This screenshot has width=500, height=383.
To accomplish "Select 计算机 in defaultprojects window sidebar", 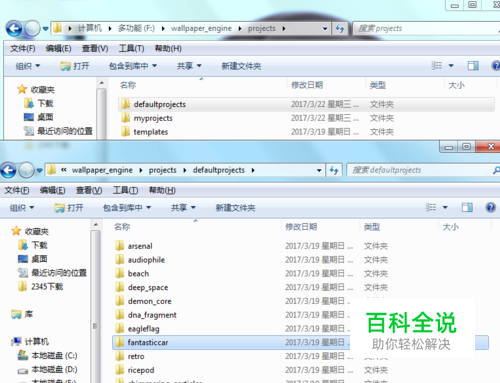I will (30, 341).
